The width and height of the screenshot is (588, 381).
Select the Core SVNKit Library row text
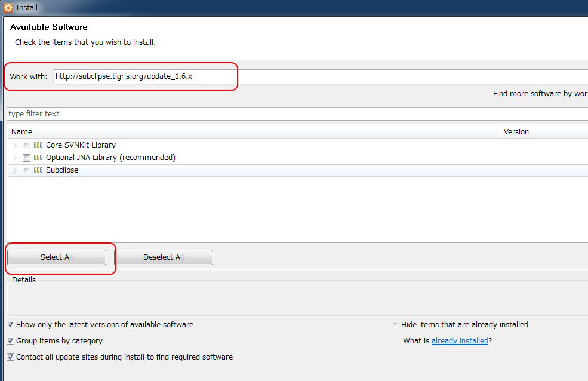pyautogui.click(x=81, y=145)
